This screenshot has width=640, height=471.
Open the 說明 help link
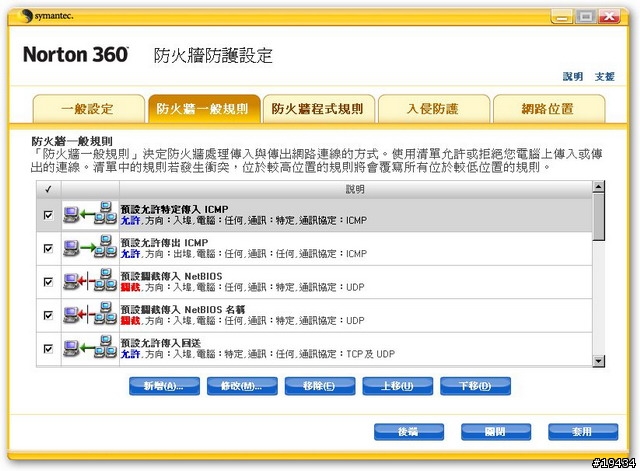[x=573, y=76]
